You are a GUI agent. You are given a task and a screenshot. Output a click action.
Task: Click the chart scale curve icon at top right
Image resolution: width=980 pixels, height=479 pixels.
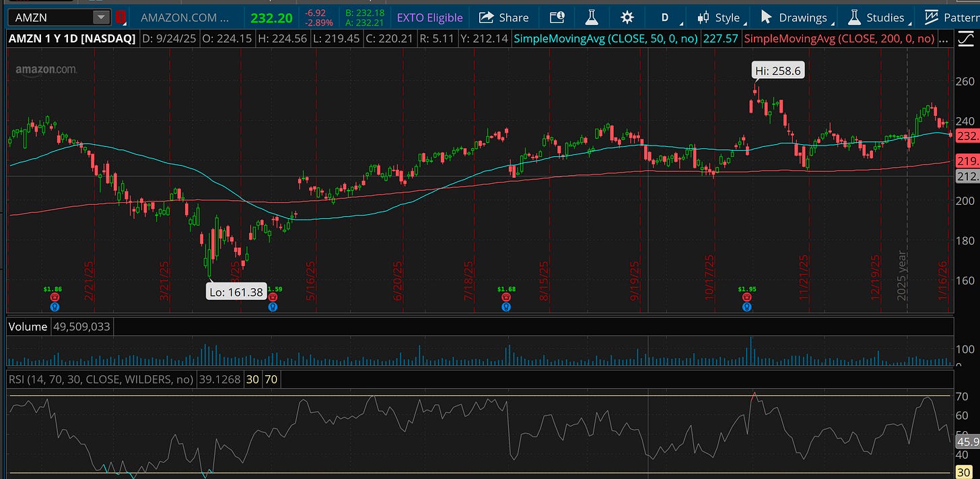tap(965, 40)
